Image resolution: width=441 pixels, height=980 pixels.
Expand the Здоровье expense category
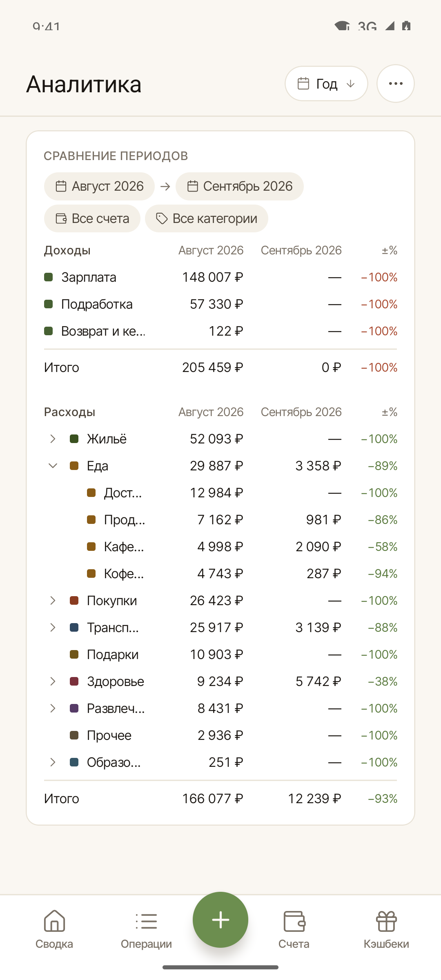click(53, 682)
